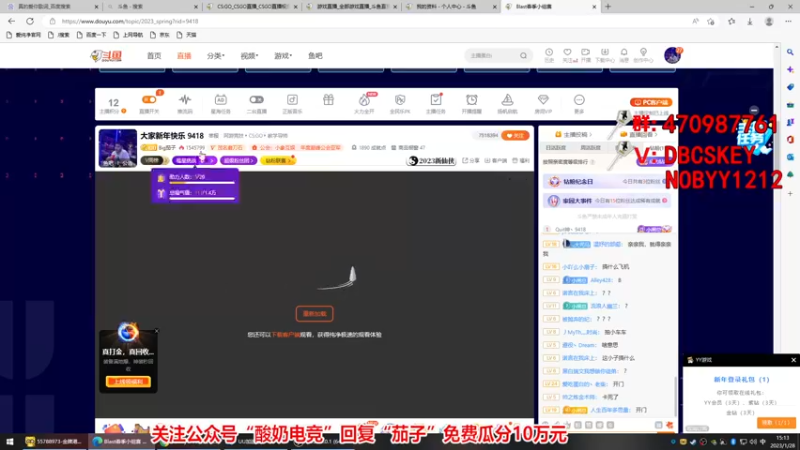Click the streamer avatar thumbnail
800x450 pixels.
(x=117, y=148)
